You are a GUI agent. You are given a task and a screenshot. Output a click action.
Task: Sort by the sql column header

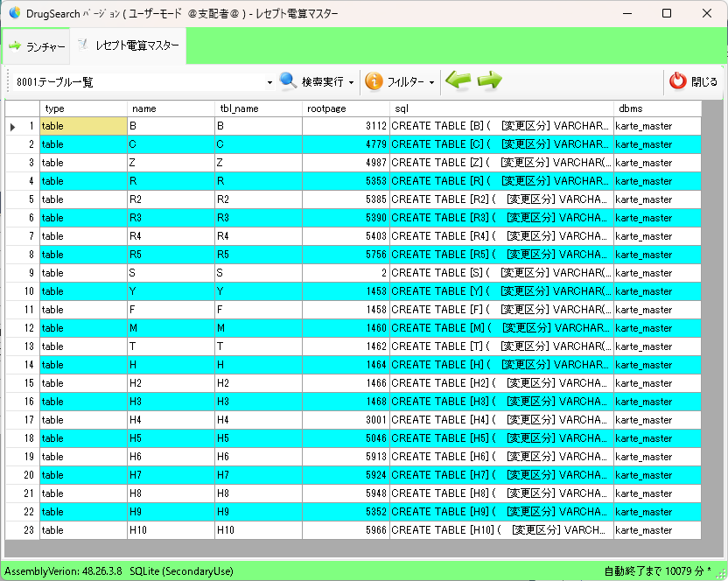point(502,108)
